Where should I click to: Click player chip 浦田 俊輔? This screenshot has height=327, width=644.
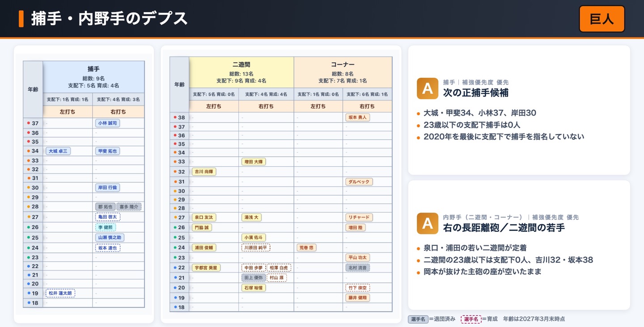coord(204,247)
